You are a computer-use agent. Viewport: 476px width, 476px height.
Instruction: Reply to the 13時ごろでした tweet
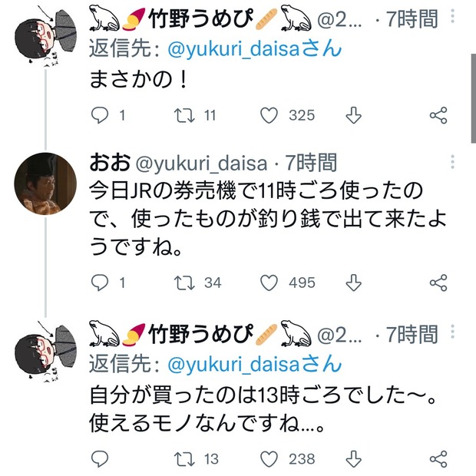click(x=100, y=458)
